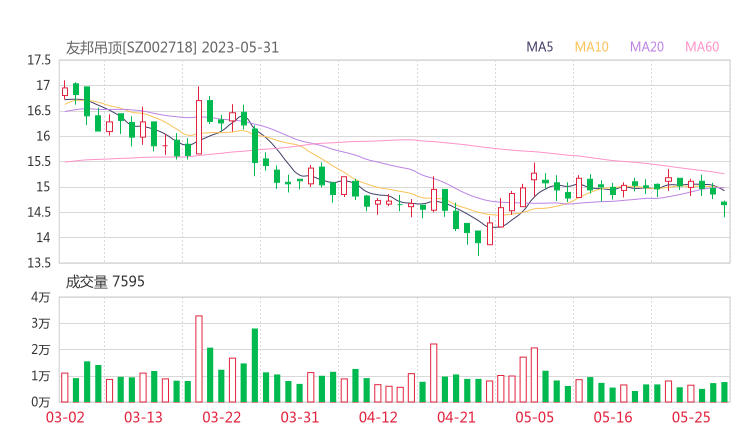Toggle the MA60 legend entry
The image size is (740, 440).
[702, 47]
